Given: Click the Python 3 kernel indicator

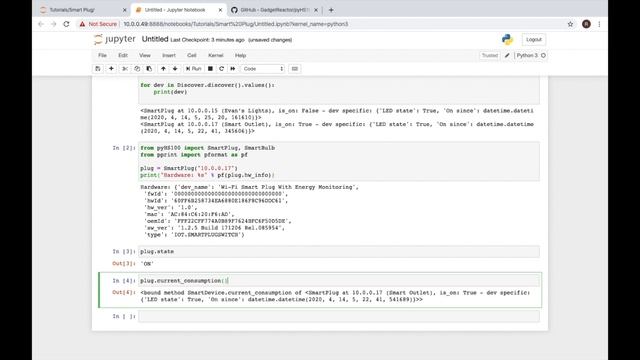Looking at the screenshot, I should coord(531,56).
